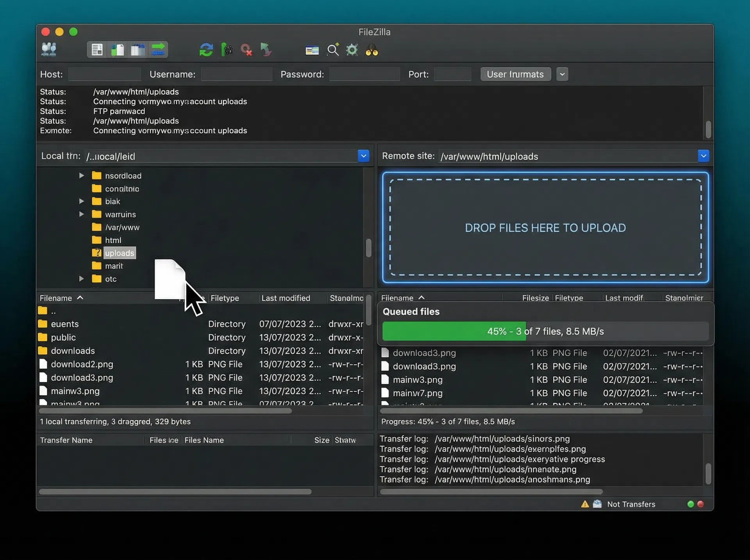The image size is (750, 560).
Task: Expand the biak folder
Action: pyautogui.click(x=81, y=202)
